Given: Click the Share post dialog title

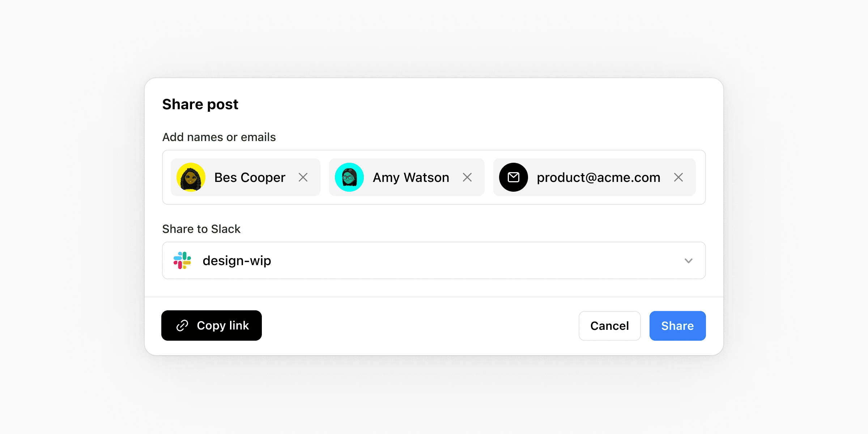Looking at the screenshot, I should (201, 103).
